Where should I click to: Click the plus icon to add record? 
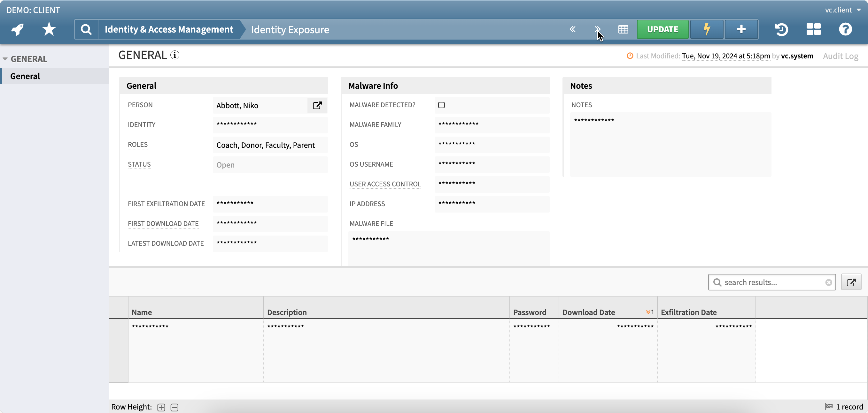coord(741,29)
